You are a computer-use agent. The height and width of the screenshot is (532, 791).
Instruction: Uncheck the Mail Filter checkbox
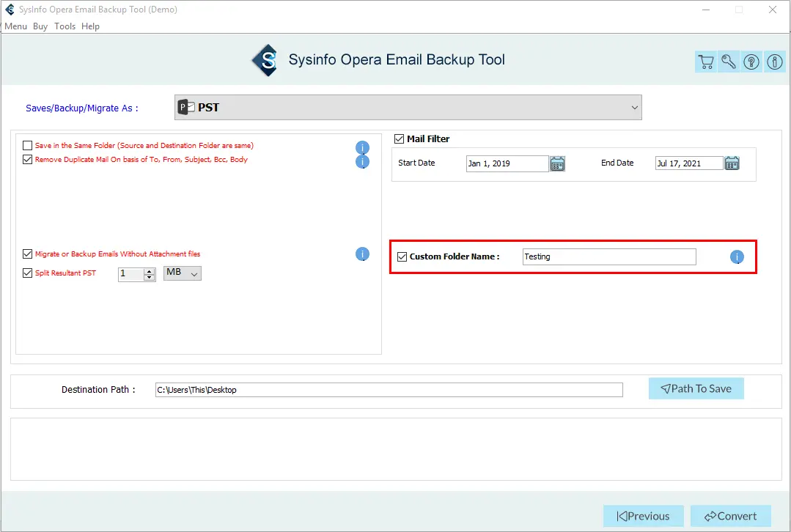[x=400, y=138]
